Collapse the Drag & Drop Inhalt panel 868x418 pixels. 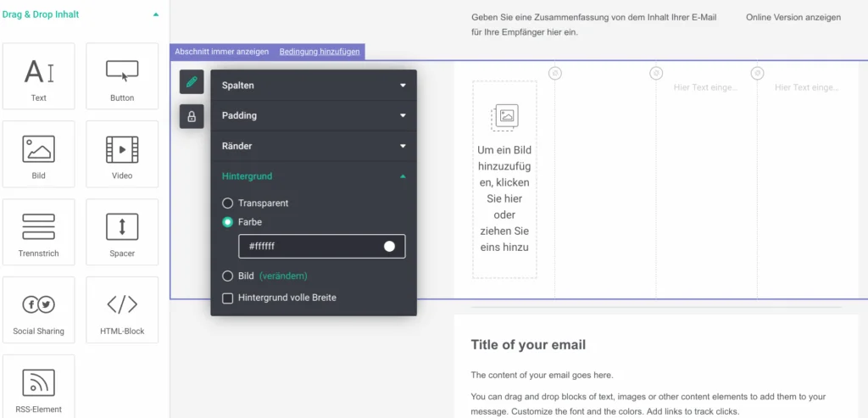pyautogui.click(x=155, y=14)
